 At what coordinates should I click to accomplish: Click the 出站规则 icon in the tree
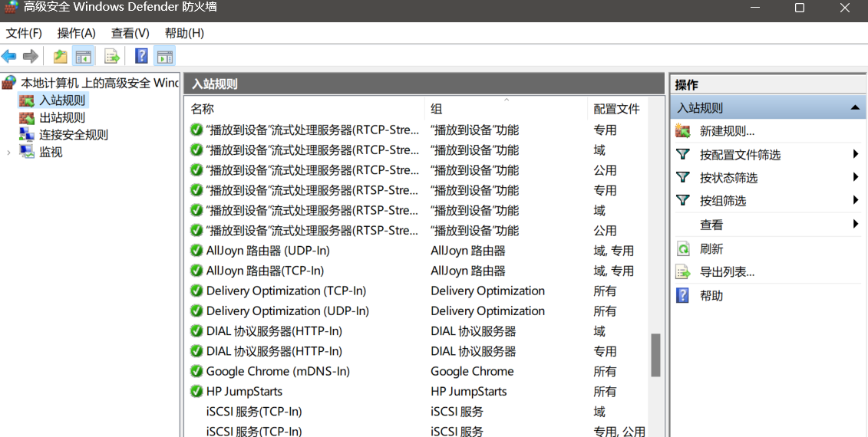[x=27, y=117]
